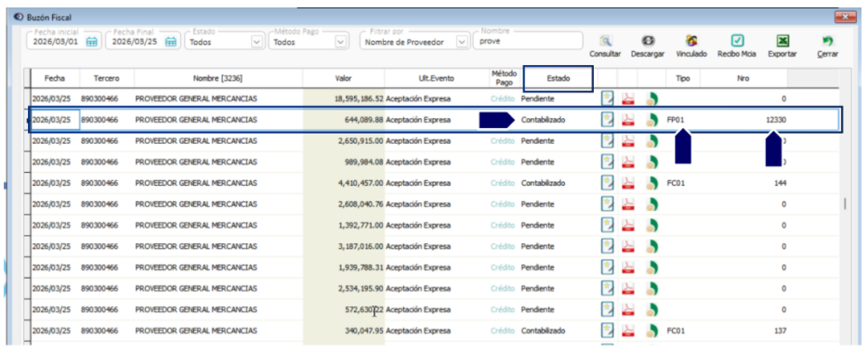
Task: Open PDF for the 18,595,186.52 row
Action: coord(627,99)
